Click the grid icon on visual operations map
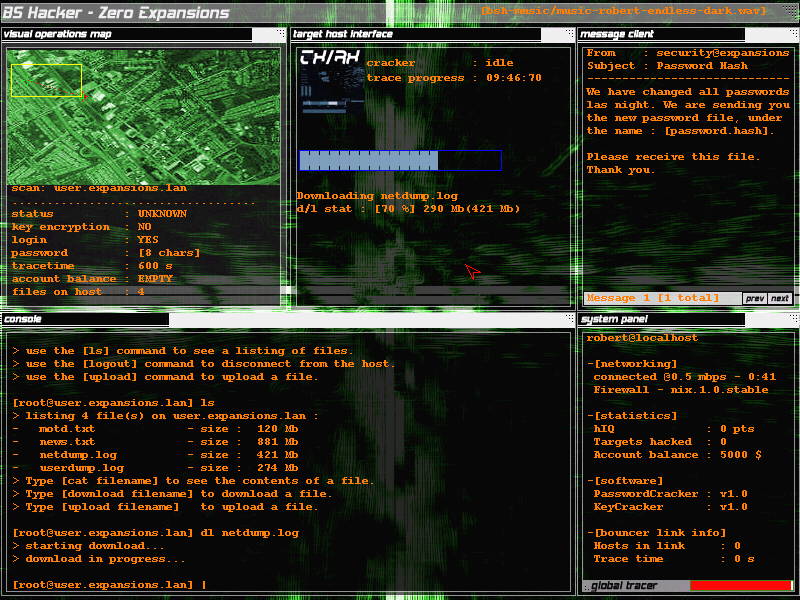 (281, 33)
